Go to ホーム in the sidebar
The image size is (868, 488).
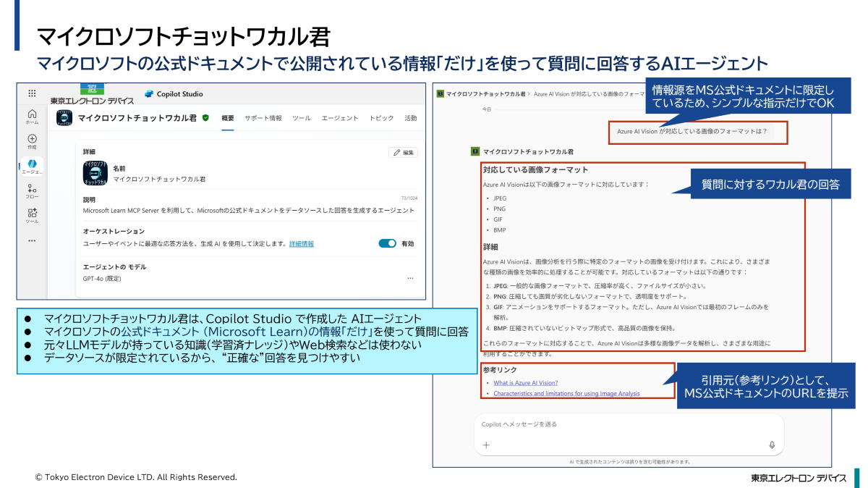tap(32, 117)
